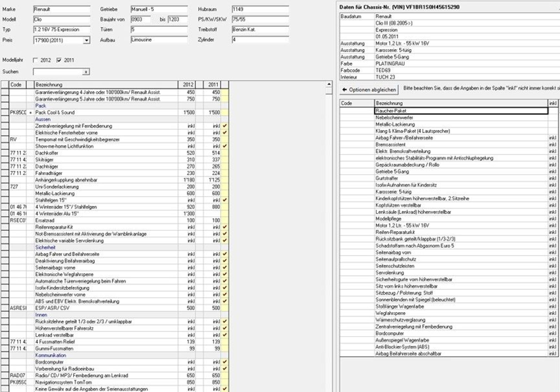Enable the 2012 Modelljahr checkbox

tap(35, 60)
